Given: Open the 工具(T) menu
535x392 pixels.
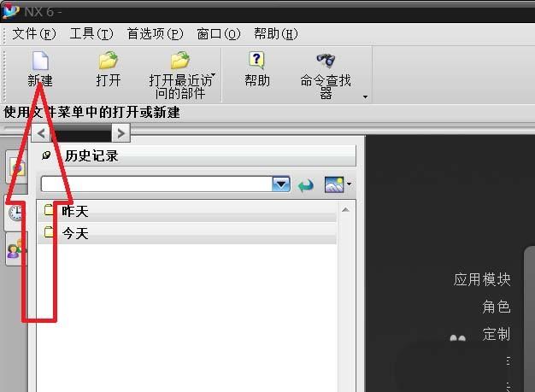Looking at the screenshot, I should coord(91,34).
